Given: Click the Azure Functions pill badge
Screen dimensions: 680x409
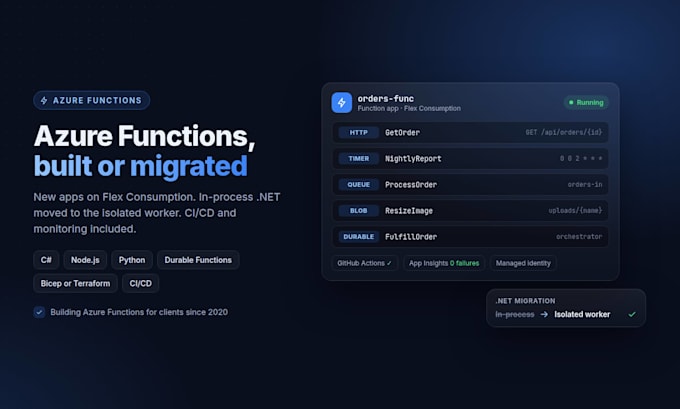Looking at the screenshot, I should [92, 100].
